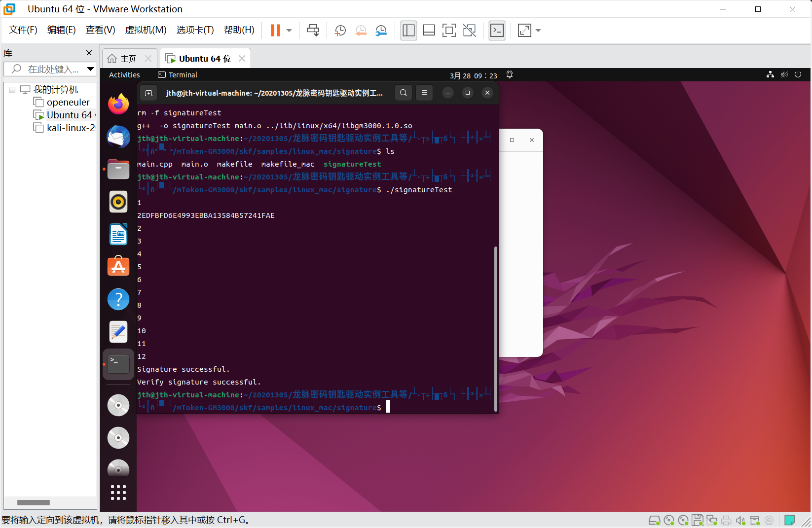
Task: Open a new tab in the terminal
Action: (148, 93)
